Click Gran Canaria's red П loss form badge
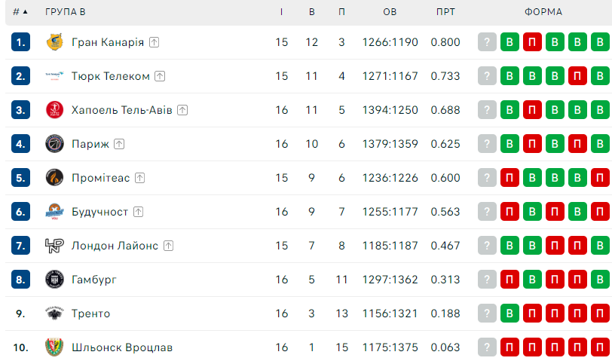Screen dimensions: 612x364 pyautogui.click(x=532, y=42)
